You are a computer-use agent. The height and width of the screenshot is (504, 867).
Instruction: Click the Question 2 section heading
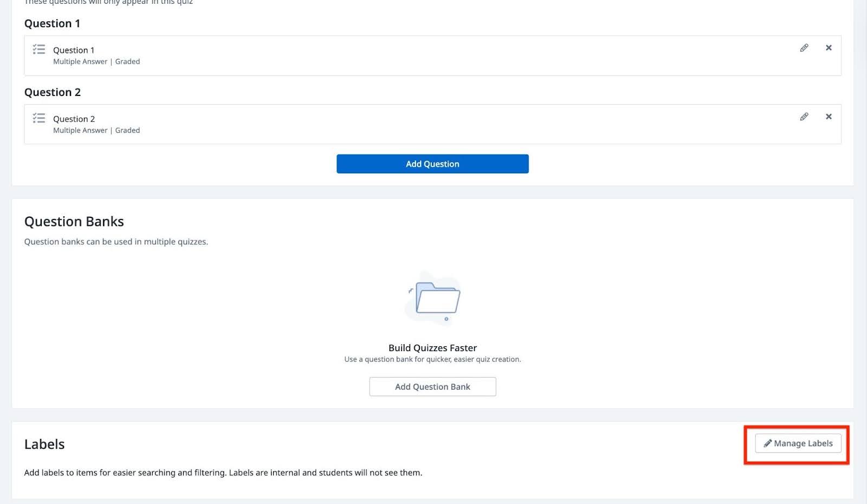click(53, 92)
